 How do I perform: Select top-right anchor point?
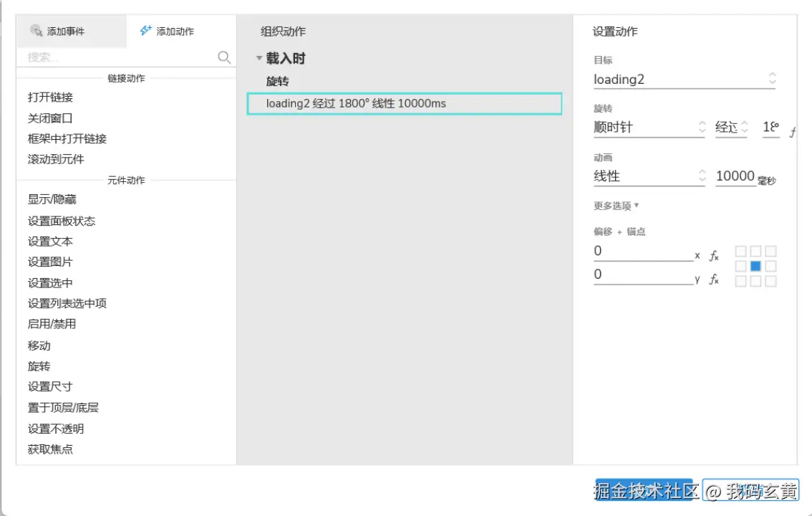770,252
